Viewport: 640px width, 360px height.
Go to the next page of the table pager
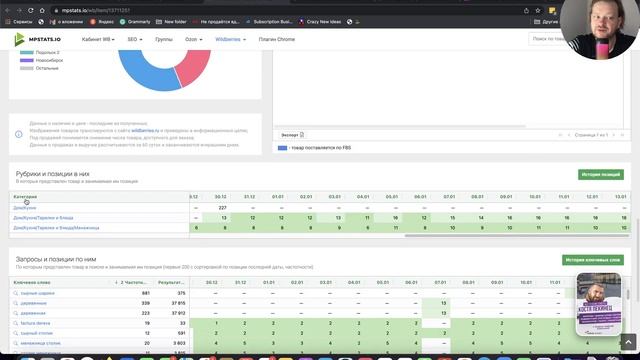tap(613, 135)
